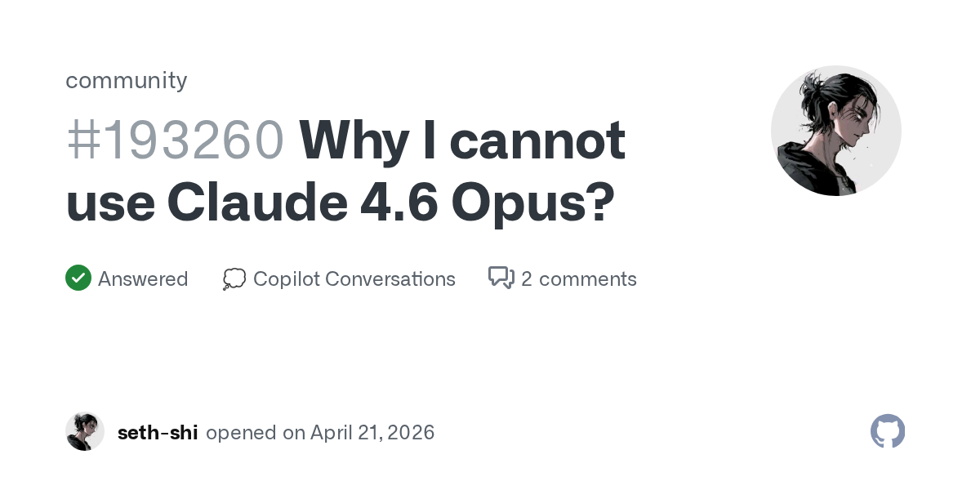
Task: Open the large circular author avatar
Action: (835, 131)
